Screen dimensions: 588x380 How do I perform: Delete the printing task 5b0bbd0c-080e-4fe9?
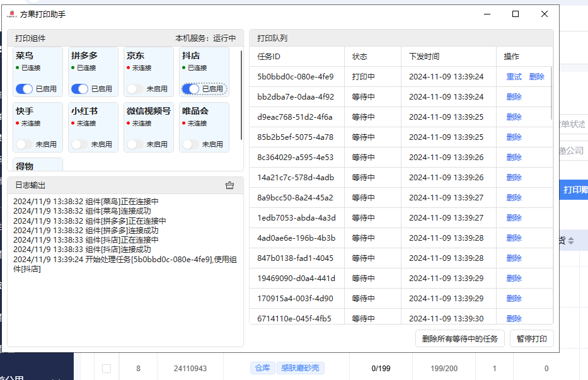pyautogui.click(x=537, y=77)
